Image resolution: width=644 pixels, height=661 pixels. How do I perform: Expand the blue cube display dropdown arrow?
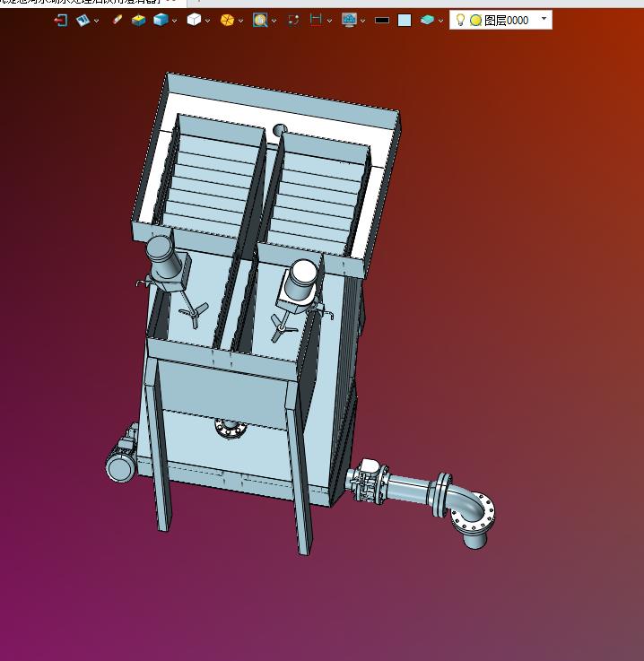pyautogui.click(x=175, y=21)
